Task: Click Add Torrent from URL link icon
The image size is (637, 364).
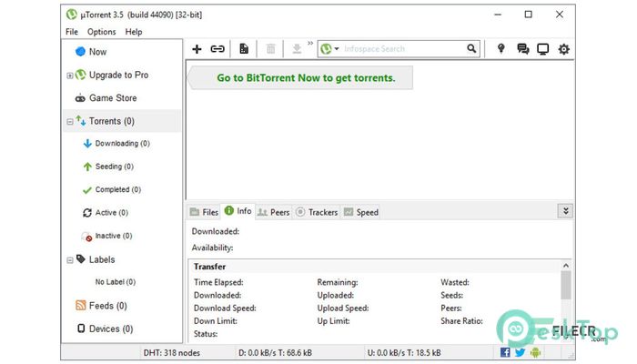Action: [217, 49]
